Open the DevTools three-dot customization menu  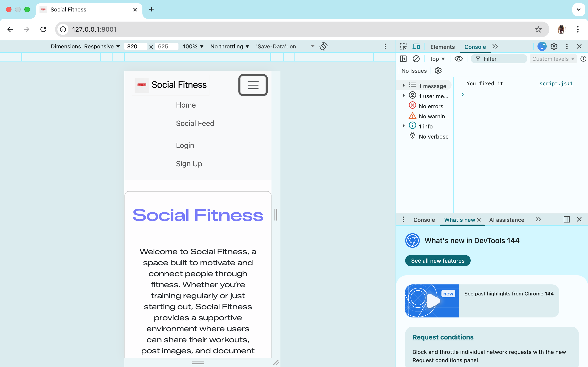point(567,46)
